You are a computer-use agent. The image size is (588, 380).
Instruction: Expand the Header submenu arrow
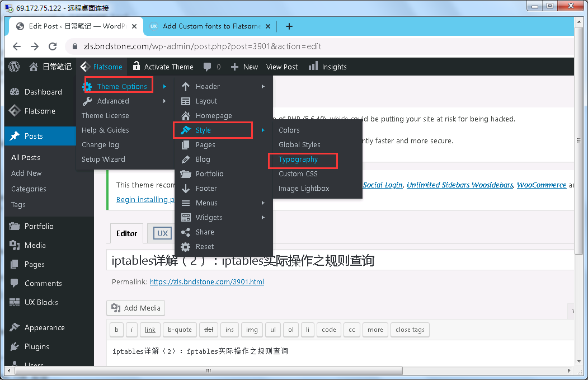click(x=264, y=87)
